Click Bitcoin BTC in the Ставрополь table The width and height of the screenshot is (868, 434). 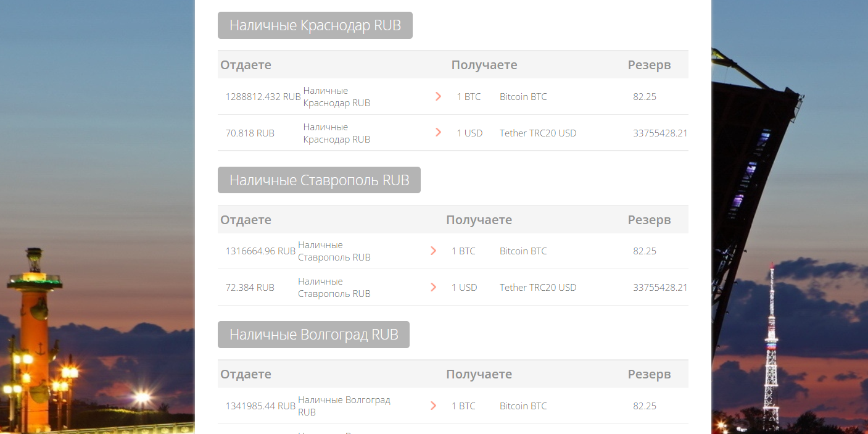[523, 251]
